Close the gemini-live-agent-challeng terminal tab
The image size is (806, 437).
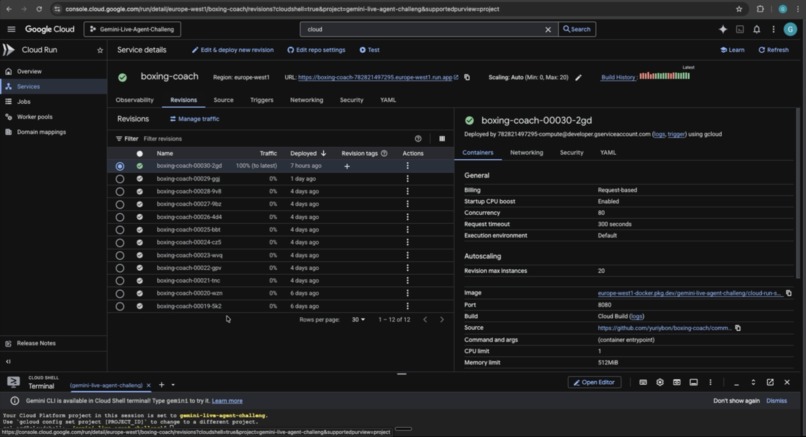pyautogui.click(x=149, y=385)
